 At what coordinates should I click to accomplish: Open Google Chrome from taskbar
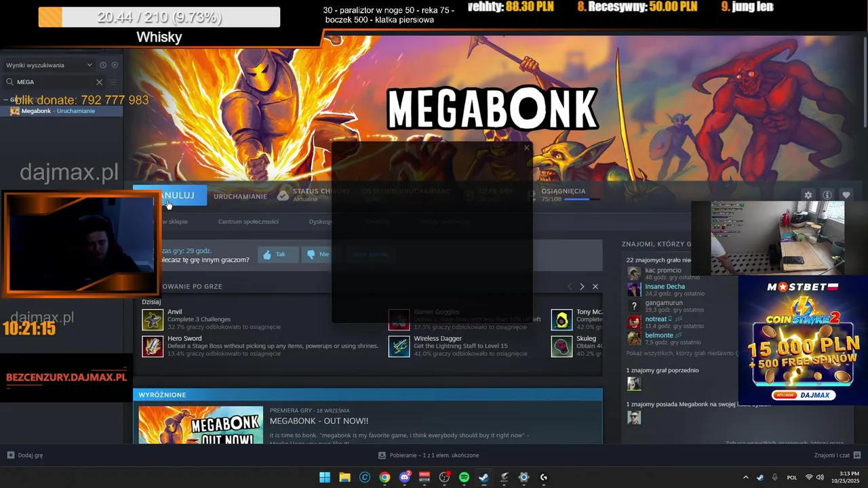coord(384,477)
